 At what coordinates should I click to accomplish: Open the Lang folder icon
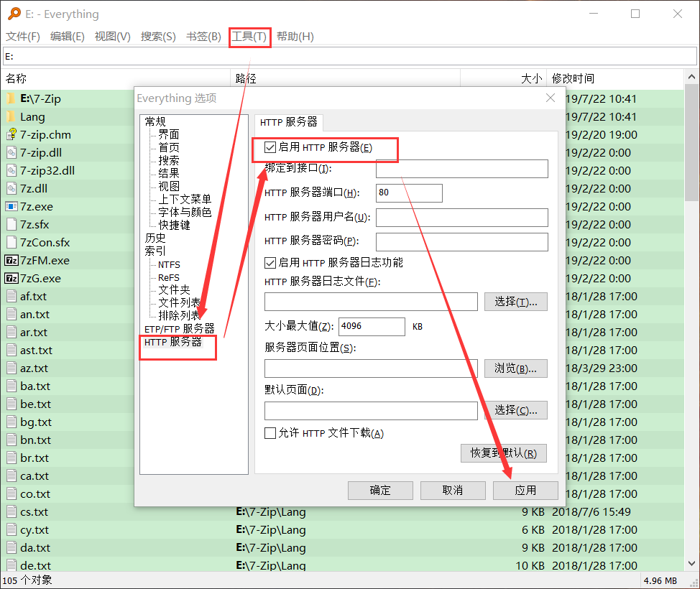coord(13,116)
